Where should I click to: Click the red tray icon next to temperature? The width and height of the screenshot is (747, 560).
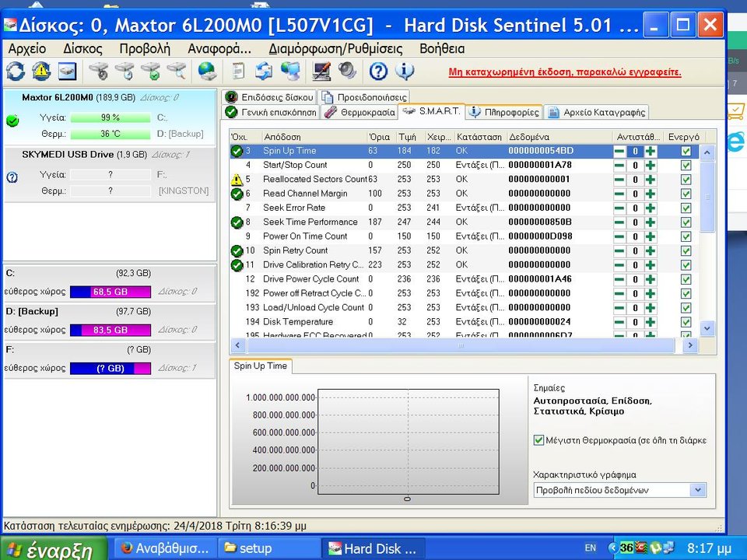(x=642, y=548)
